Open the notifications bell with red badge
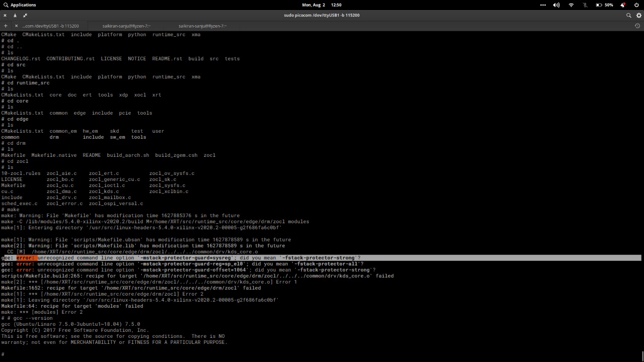Viewport: 644px width, 362px height. pyautogui.click(x=622, y=5)
